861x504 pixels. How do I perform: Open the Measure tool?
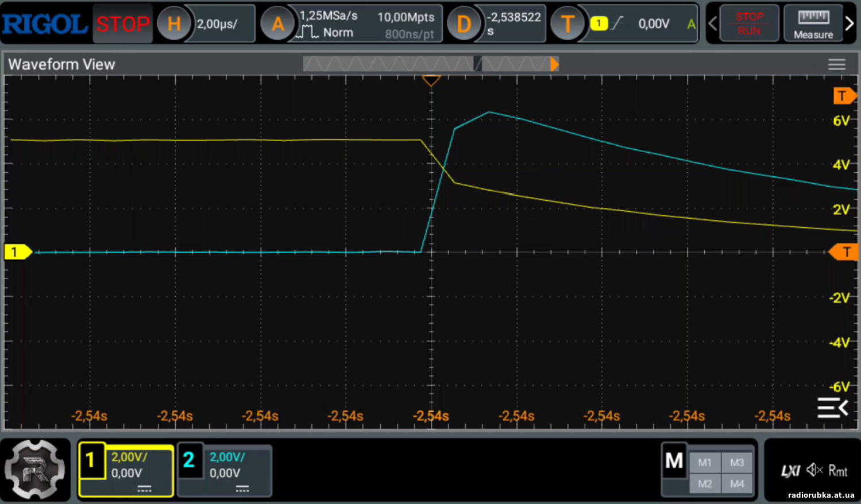[813, 24]
